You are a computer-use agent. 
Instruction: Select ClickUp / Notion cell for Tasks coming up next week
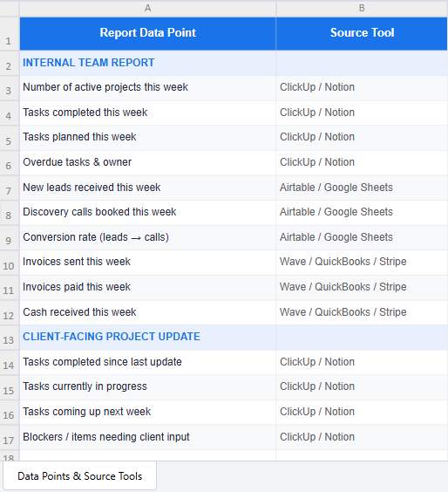pos(362,412)
